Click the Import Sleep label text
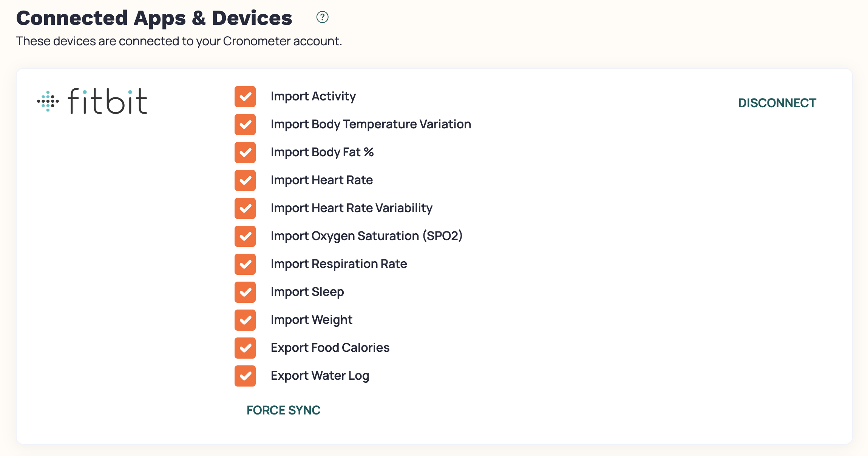Viewport: 868px width, 456px height. point(307,292)
